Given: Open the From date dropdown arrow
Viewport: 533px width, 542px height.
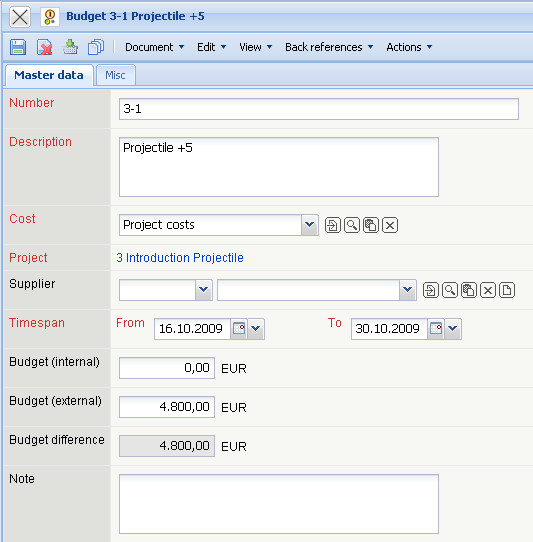Looking at the screenshot, I should [x=256, y=328].
